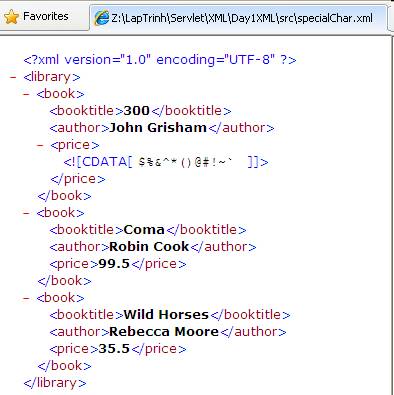Collapse the first book element with booktitle 300
Viewport: 394px width, 395px height.
[26, 94]
